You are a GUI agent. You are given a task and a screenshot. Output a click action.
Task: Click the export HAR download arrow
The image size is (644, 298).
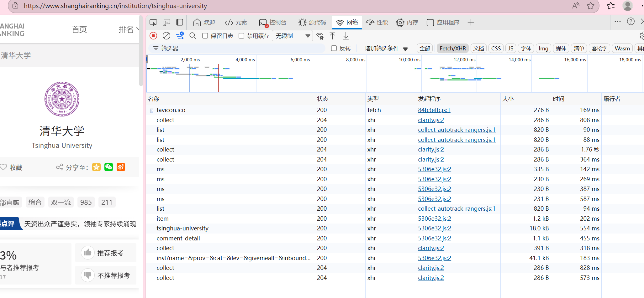(346, 36)
